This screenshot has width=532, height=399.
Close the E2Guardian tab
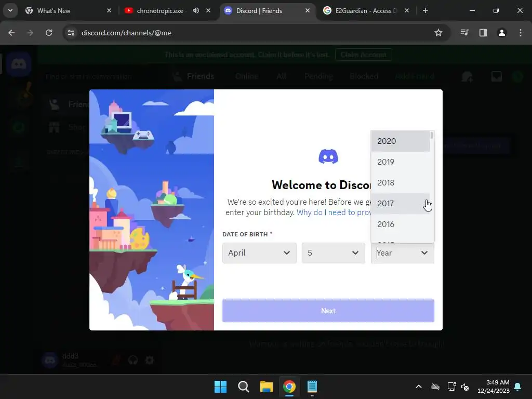[x=407, y=10]
